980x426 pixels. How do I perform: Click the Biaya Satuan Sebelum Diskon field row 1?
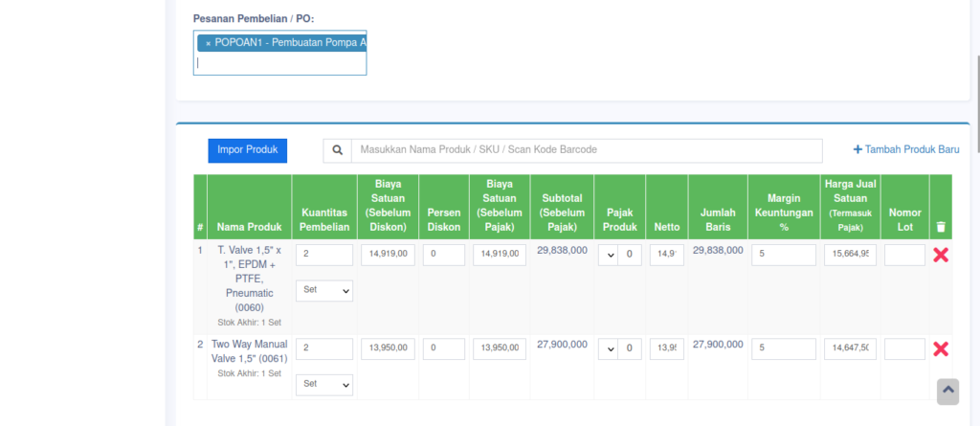click(x=388, y=255)
